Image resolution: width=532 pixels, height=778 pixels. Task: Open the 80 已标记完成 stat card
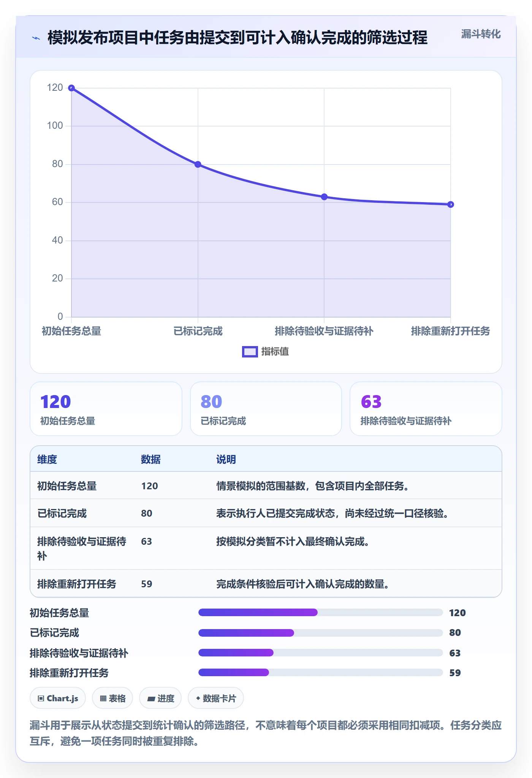click(266, 409)
